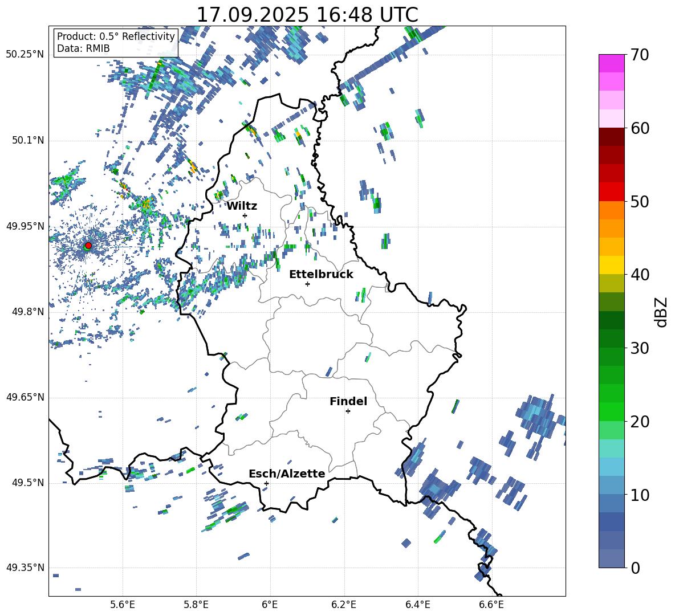The height and width of the screenshot is (616, 675).
Task: Click the 6.4°E longitude label
Action: coord(417,605)
